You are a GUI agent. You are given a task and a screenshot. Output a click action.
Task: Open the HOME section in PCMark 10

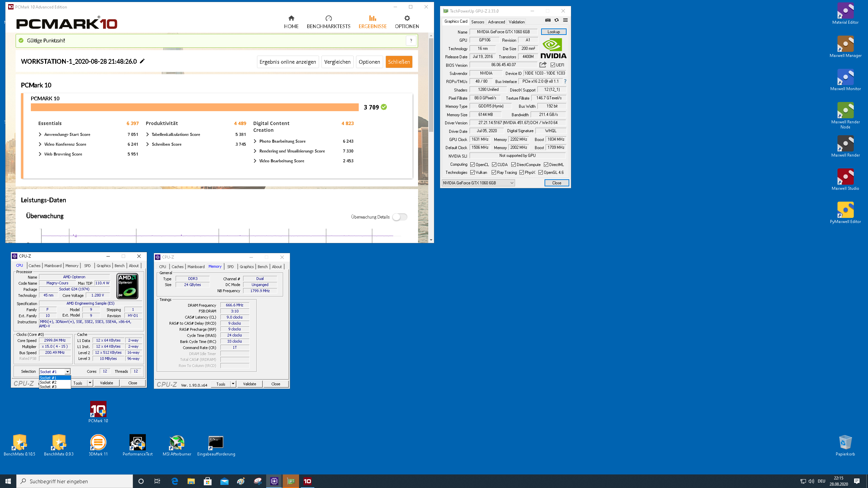pos(291,22)
